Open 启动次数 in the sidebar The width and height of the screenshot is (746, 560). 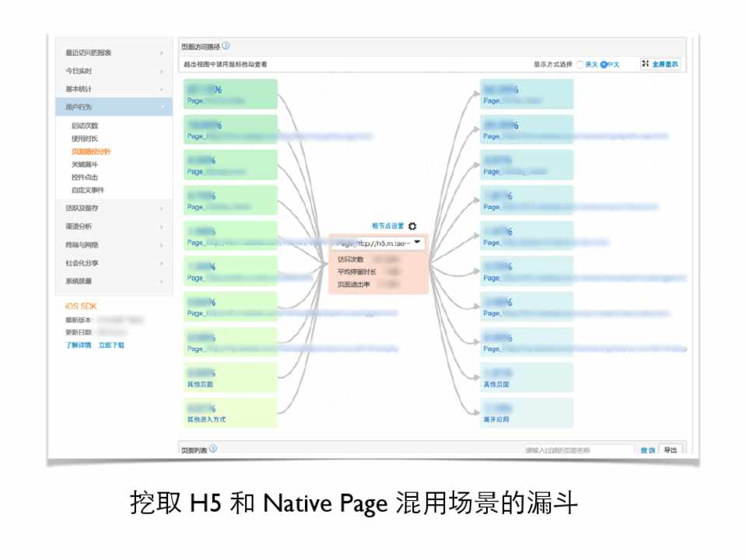pyautogui.click(x=85, y=126)
